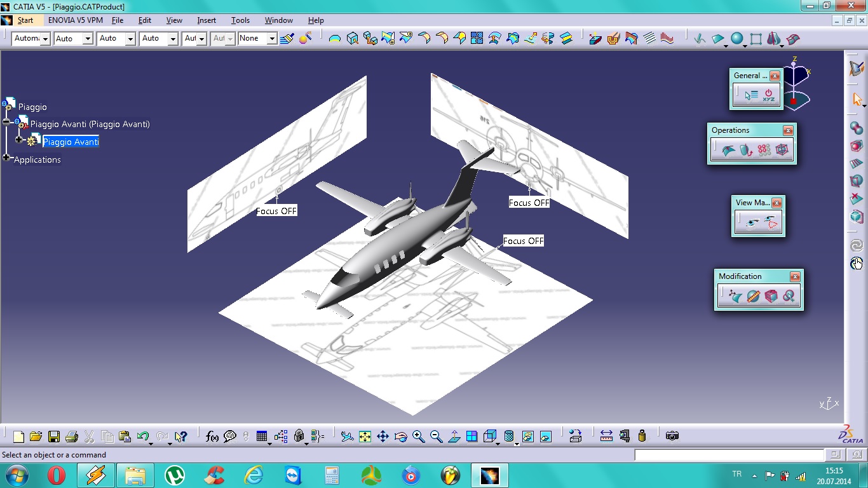Open the Windows Start button
This screenshot has height=488, width=868.
click(x=17, y=475)
